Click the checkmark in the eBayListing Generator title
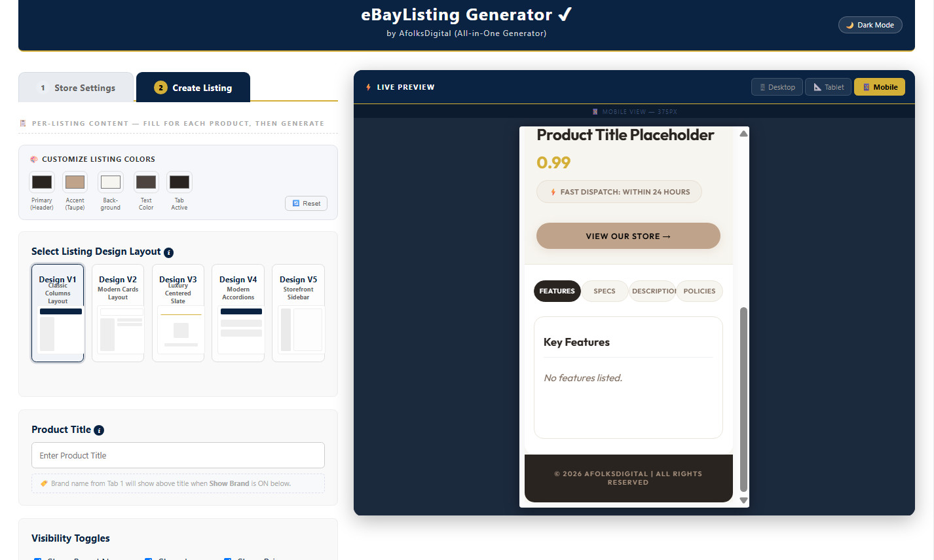This screenshot has width=934, height=560. point(565,14)
